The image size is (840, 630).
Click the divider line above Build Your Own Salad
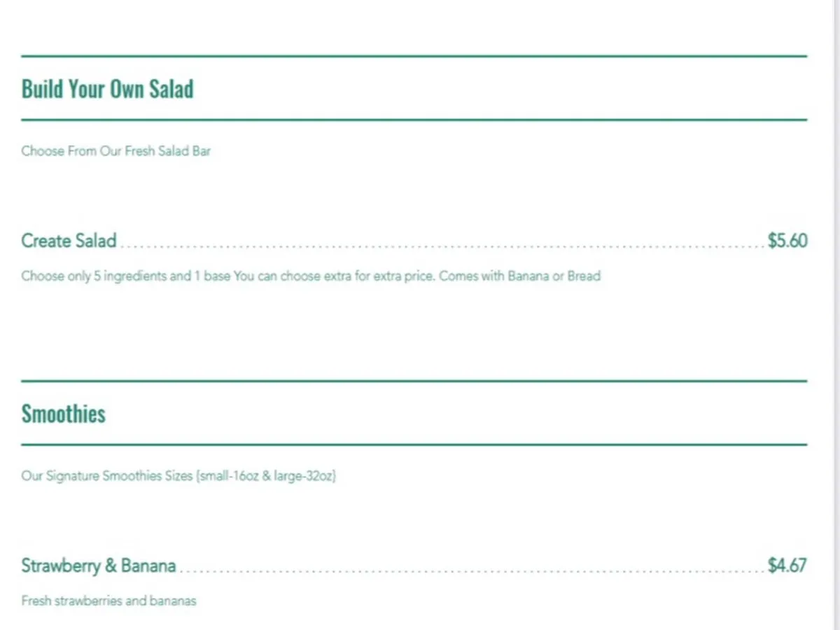tap(413, 56)
